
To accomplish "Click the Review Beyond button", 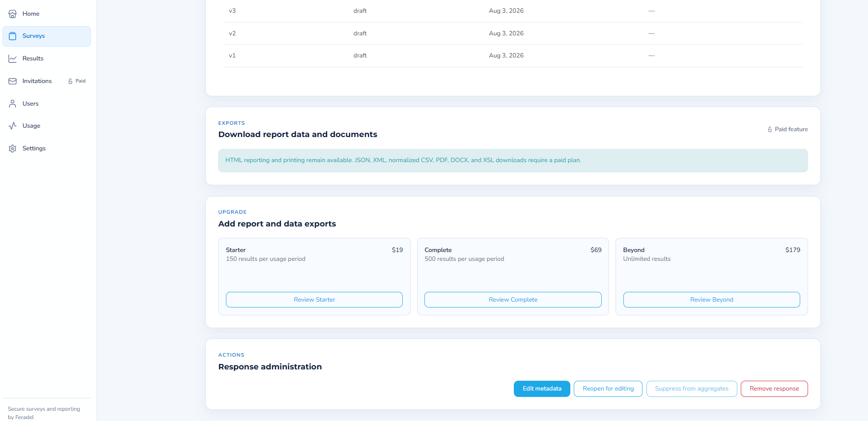I will pos(711,300).
